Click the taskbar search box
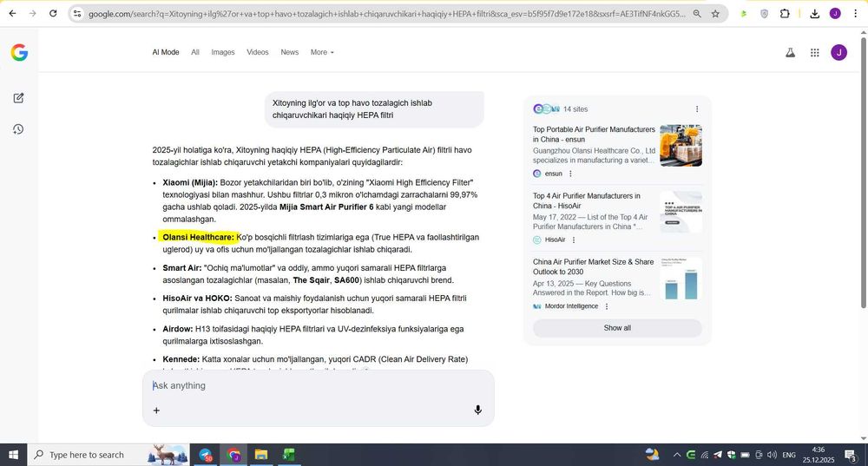This screenshot has width=868, height=466. click(108, 455)
